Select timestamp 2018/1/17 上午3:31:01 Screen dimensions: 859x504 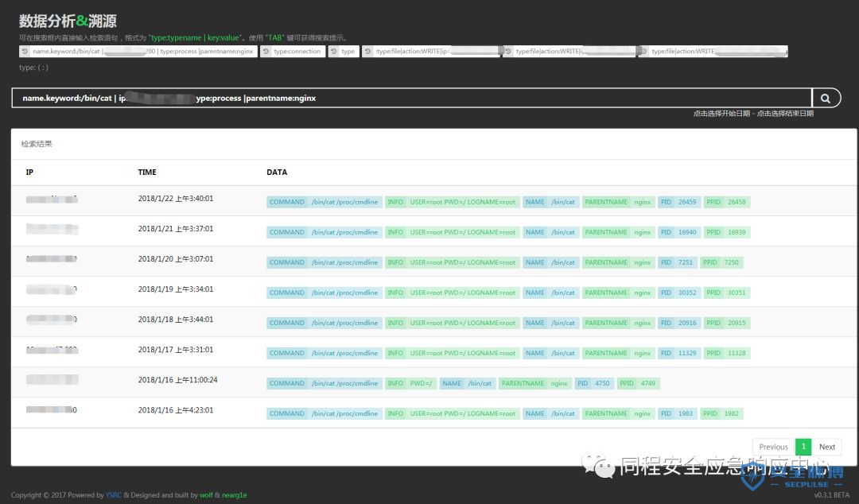(176, 350)
